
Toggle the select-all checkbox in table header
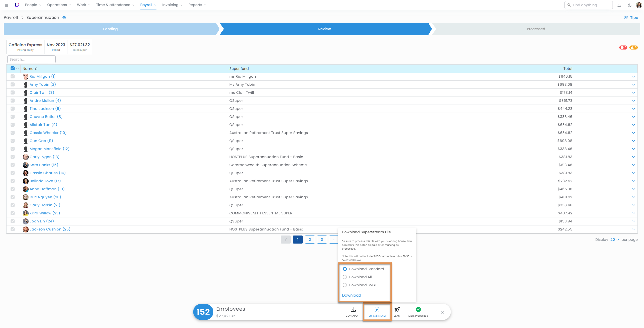(x=13, y=68)
